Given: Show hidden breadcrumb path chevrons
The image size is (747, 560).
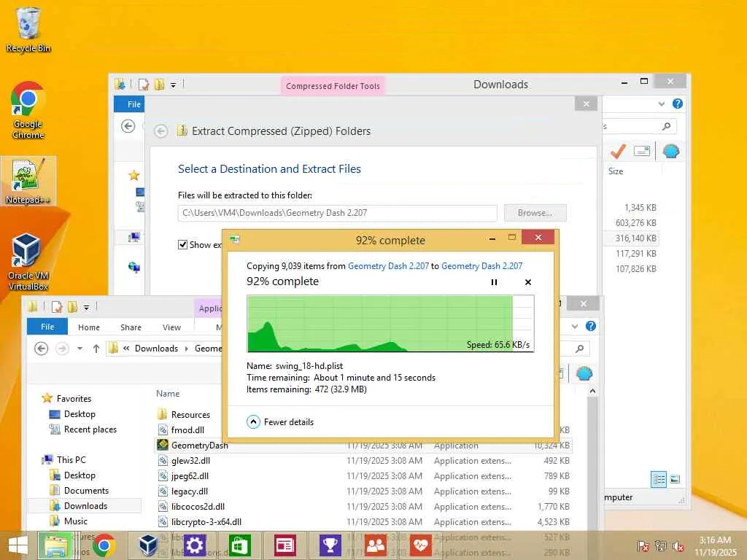Looking at the screenshot, I should coord(126,348).
